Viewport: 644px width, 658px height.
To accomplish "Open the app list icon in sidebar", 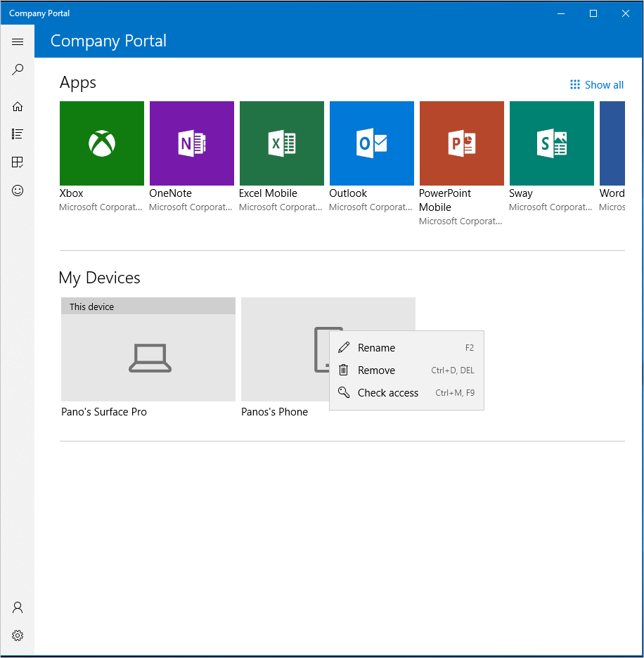I will (x=17, y=134).
